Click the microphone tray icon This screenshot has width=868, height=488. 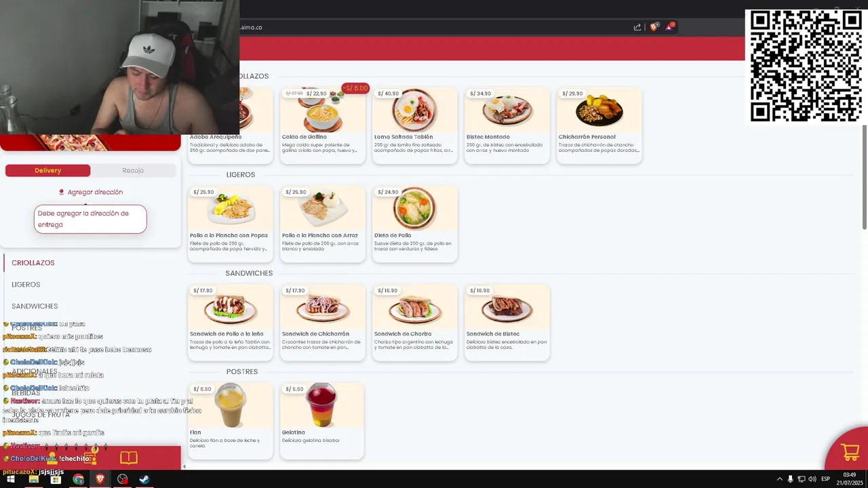tap(790, 479)
